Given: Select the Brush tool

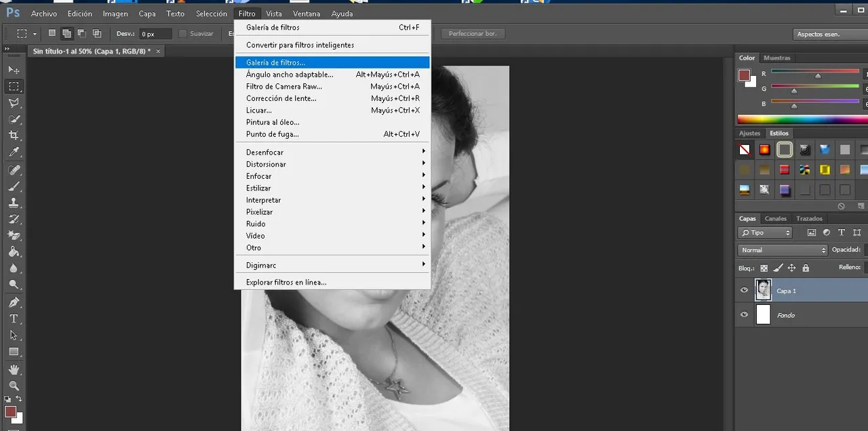Looking at the screenshot, I should [14, 186].
